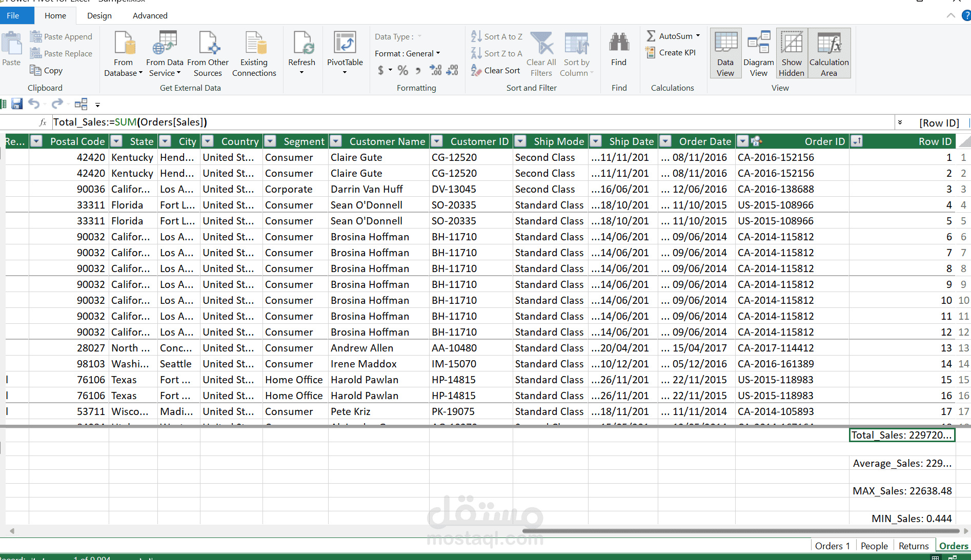
Task: Open the Data Type dropdown
Action: click(419, 36)
